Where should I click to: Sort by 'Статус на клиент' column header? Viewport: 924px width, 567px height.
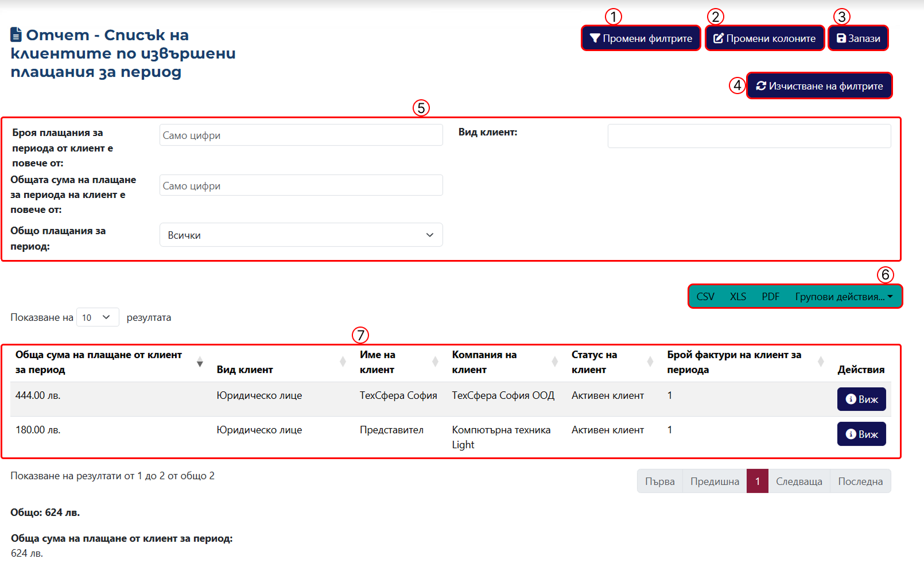pos(613,362)
